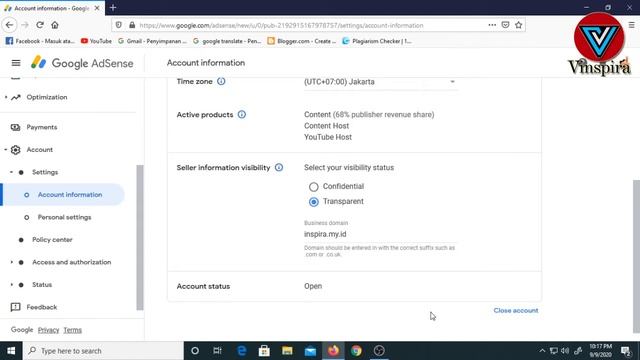Image resolution: width=640 pixels, height=360 pixels.
Task: Open notification center icon
Action: pos(626,351)
